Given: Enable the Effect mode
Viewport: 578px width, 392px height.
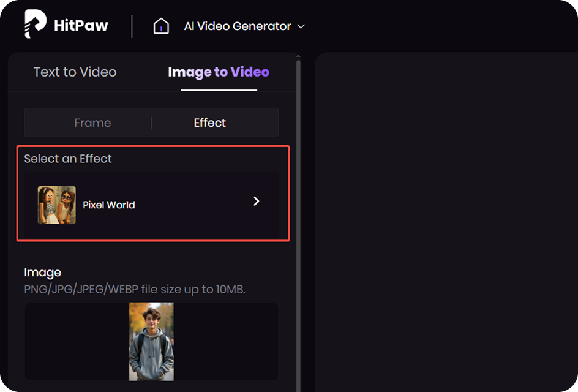Looking at the screenshot, I should [209, 123].
